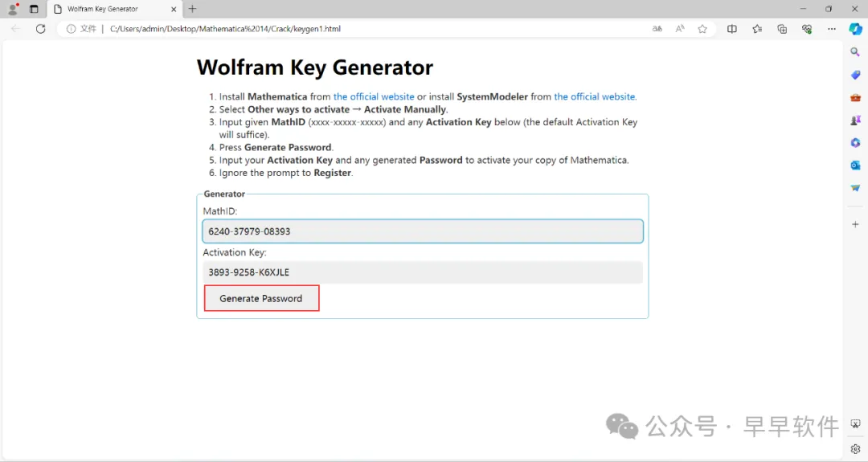Open the browser profile icon
The image size is (868, 462).
tap(13, 9)
